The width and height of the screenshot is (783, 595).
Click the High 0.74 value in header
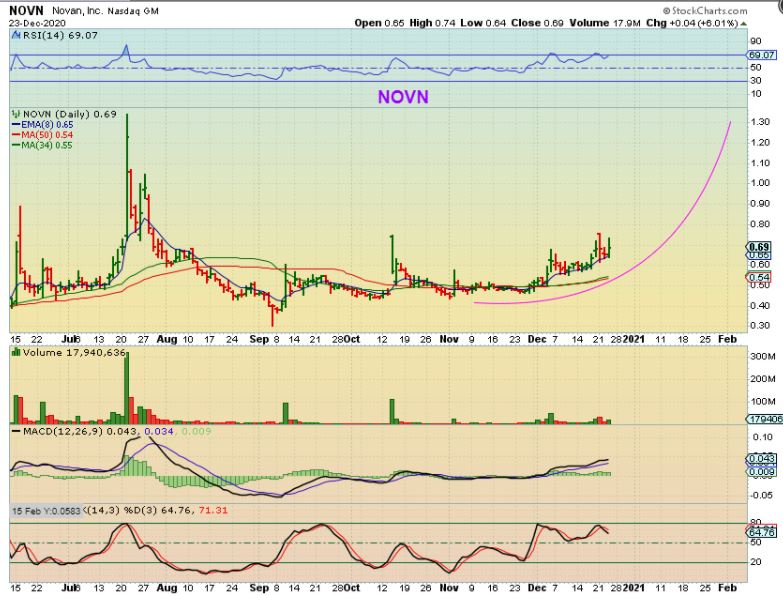point(432,23)
